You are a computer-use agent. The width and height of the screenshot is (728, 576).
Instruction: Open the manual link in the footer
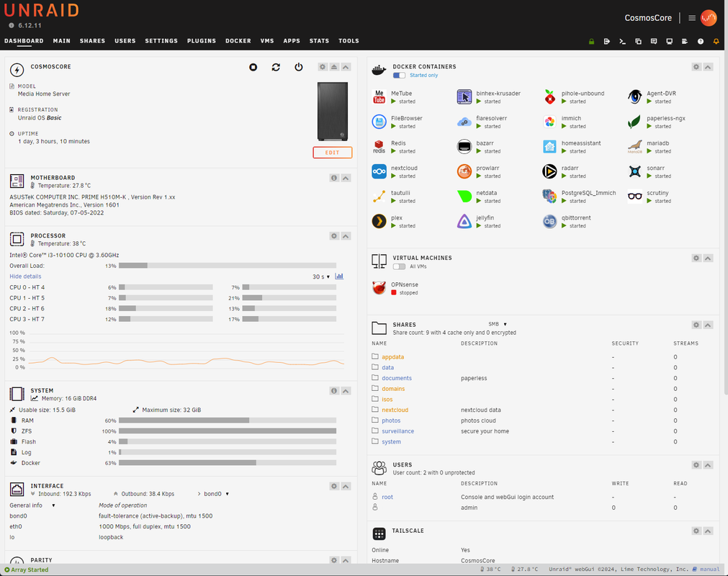[709, 569]
